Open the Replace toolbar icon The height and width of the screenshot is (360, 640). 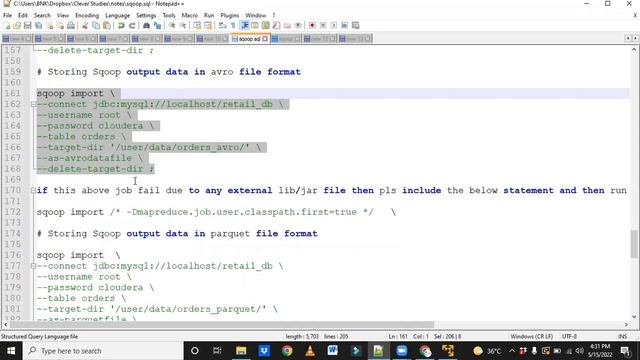coord(157,26)
